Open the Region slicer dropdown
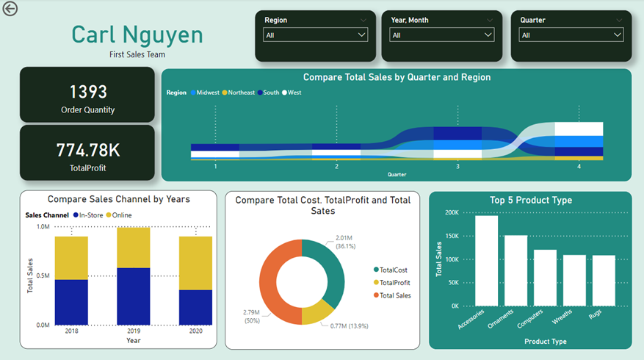 (316, 35)
